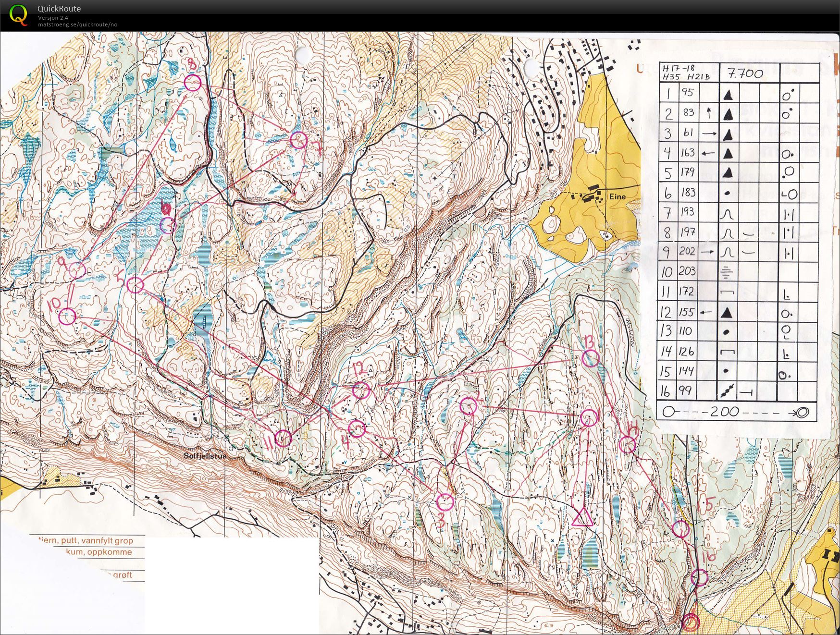Click the 7.700 course length cell

[745, 73]
